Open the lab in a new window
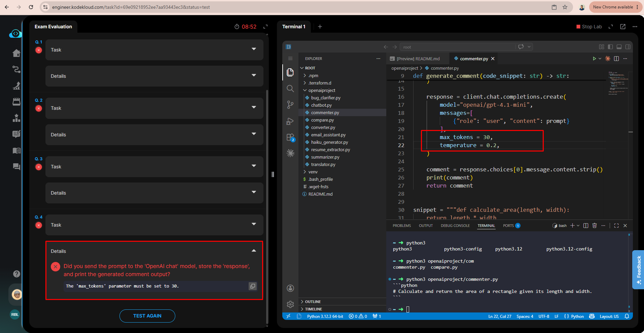 (623, 27)
